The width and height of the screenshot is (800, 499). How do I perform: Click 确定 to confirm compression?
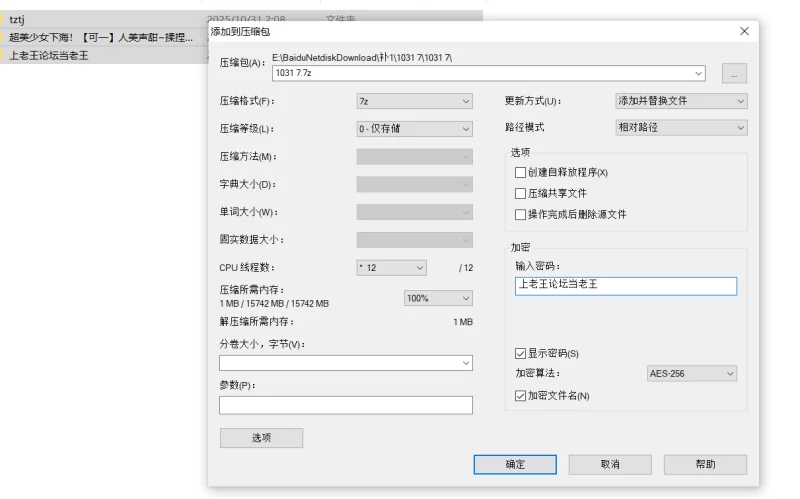tap(515, 465)
